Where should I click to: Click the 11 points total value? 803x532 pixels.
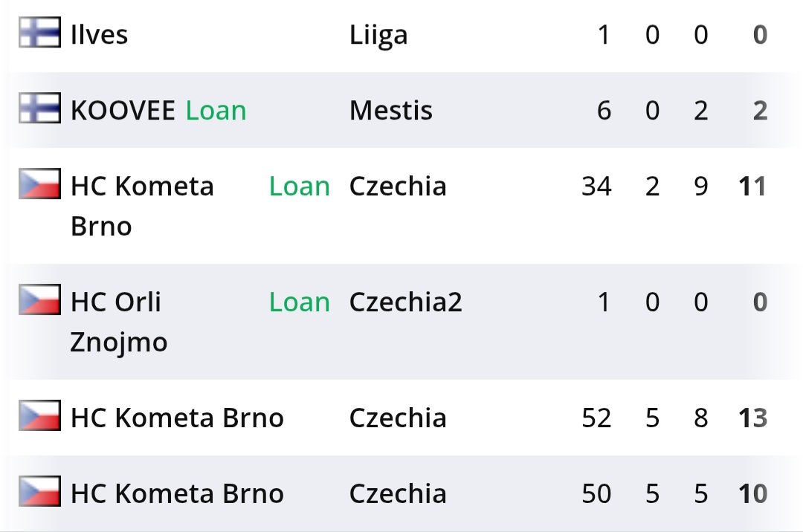(x=751, y=186)
